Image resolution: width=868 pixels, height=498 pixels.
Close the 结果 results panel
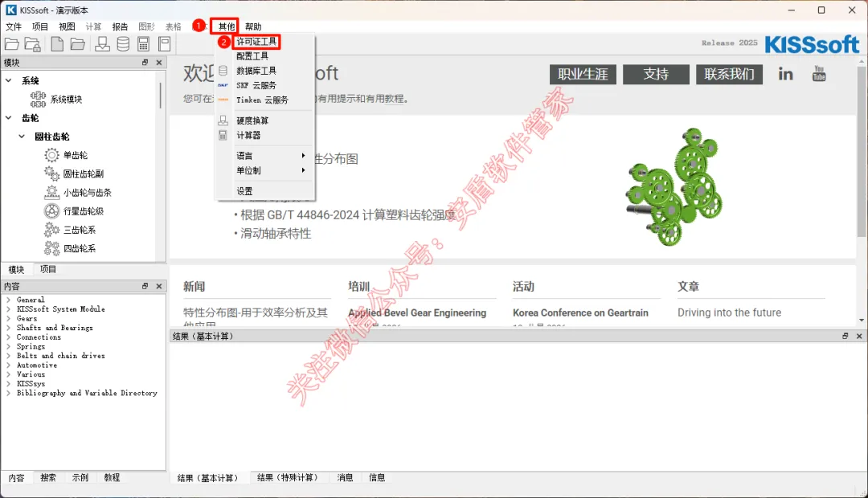tap(859, 336)
